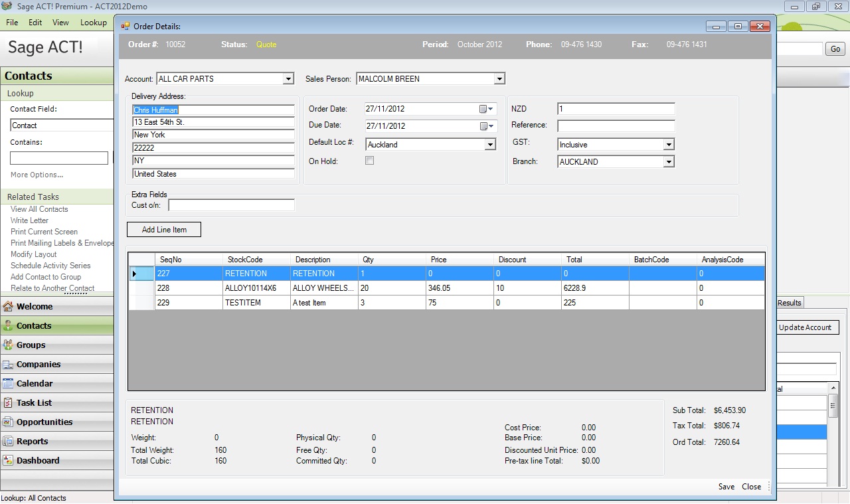
Task: Click the Reference input field
Action: pos(616,126)
